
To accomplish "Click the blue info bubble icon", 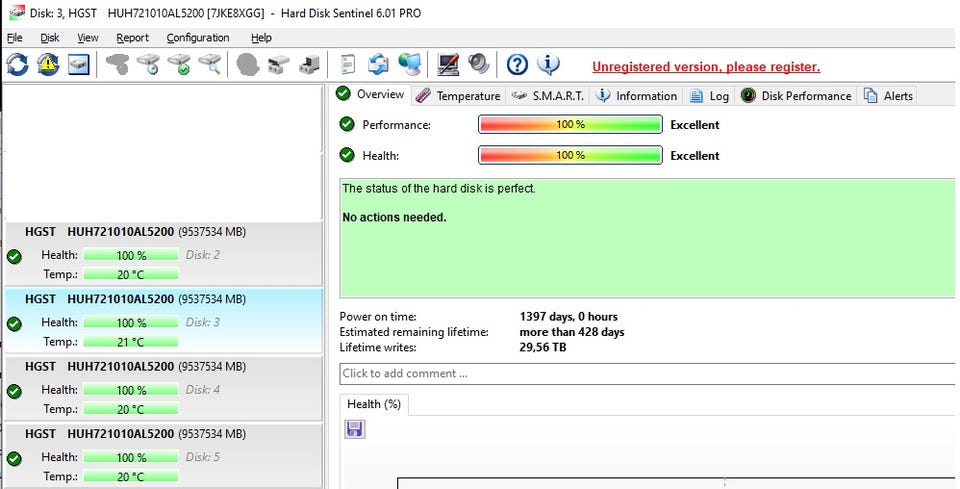I will click(x=548, y=64).
